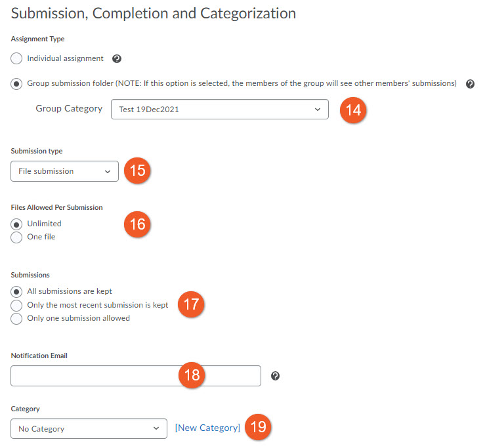The image size is (487, 448).
Task: Click the orange number 14 marker
Action: point(353,110)
